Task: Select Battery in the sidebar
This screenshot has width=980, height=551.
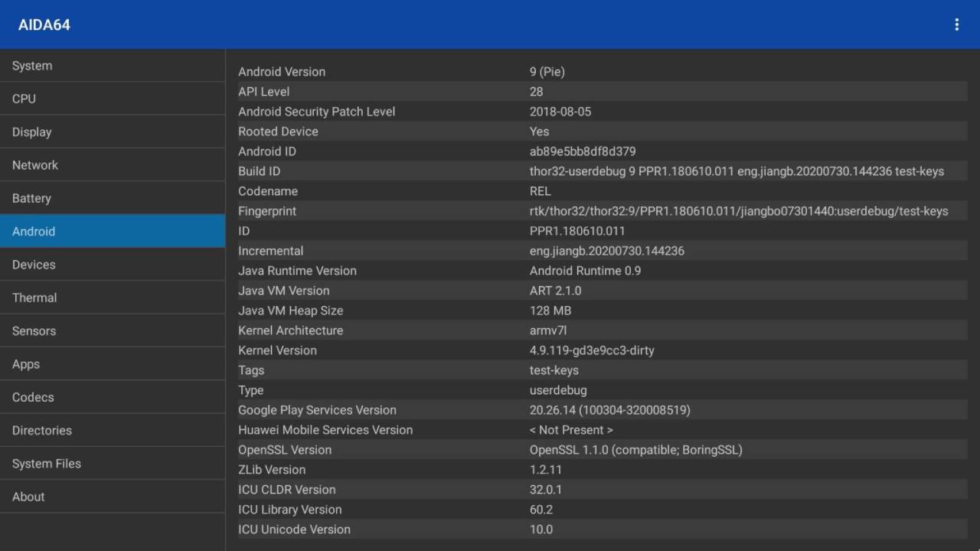Action: coord(113,198)
